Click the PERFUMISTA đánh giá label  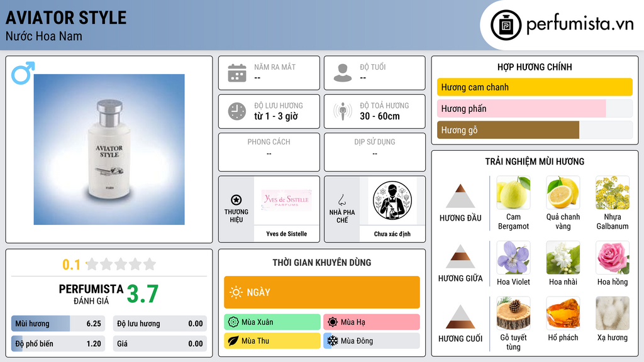pyautogui.click(x=91, y=294)
